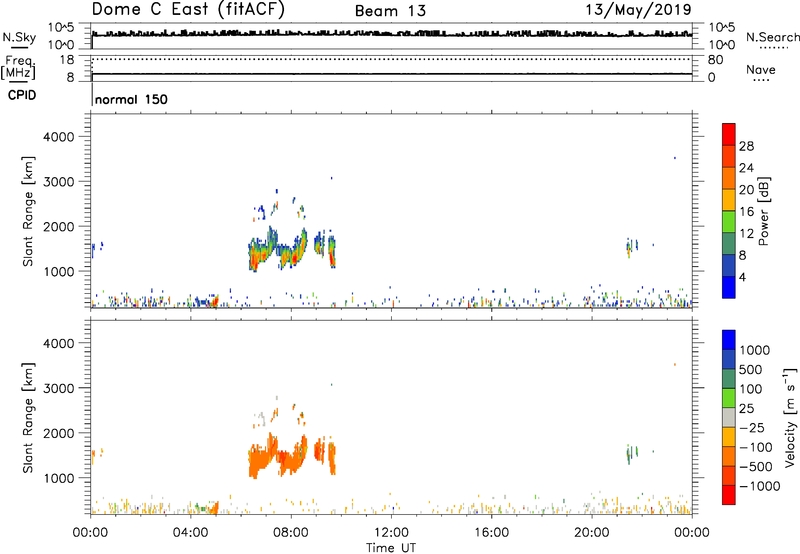Click the '1000' tick on velocity color bar
The image size is (800, 554).
(754, 350)
